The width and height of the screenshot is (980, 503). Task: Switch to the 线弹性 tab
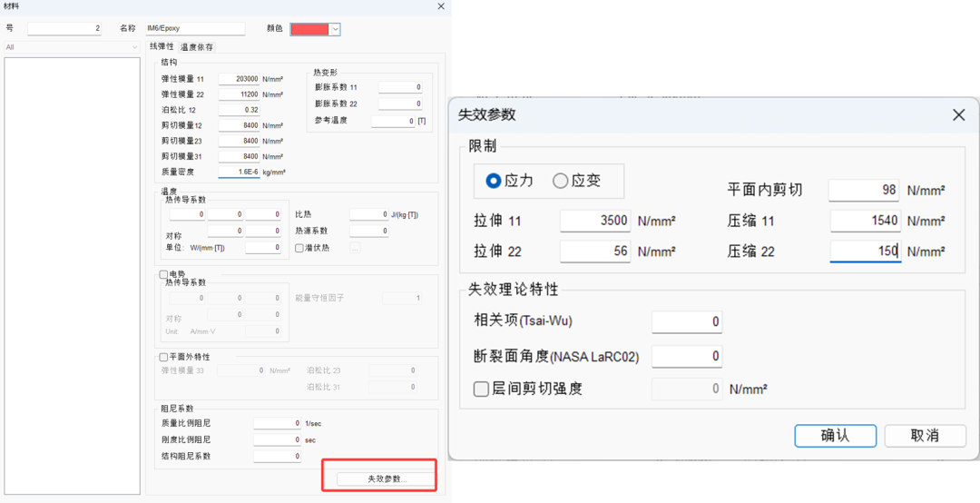click(x=162, y=47)
